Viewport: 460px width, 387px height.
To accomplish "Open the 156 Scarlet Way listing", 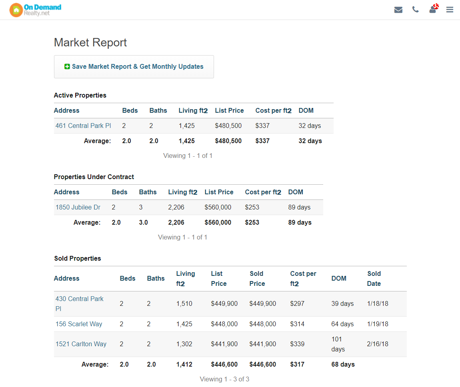I will (x=79, y=324).
